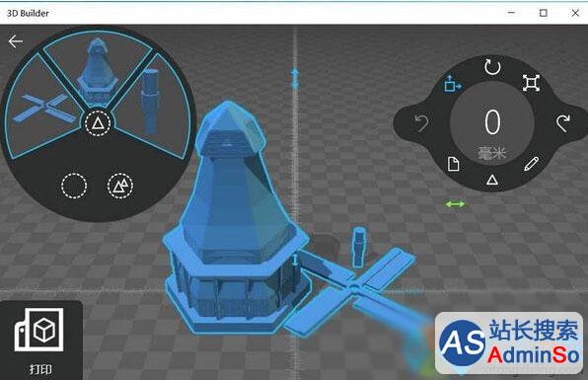Activate the Move tool icon
The image size is (588, 380).
(453, 84)
